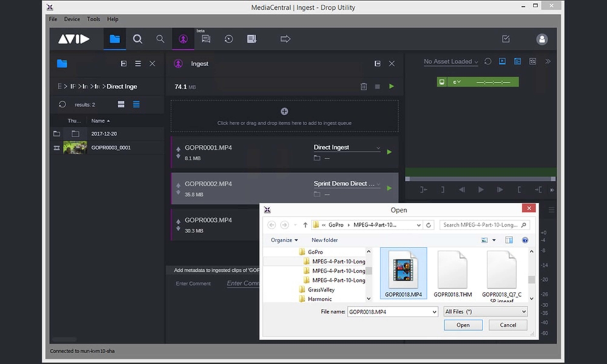Open the beta chat messages icon
This screenshot has width=607, height=364.
tap(206, 39)
